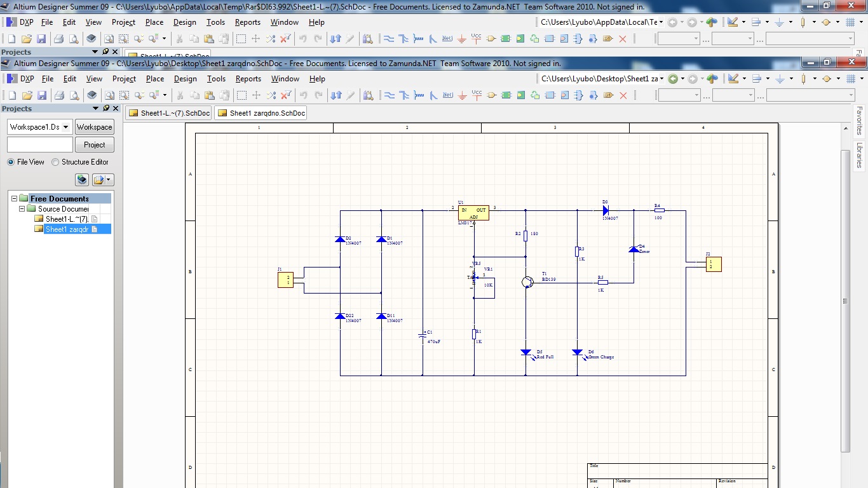Screen dimensions: 868x488
Task: Click the empty text field beside Project button
Action: click(x=39, y=145)
